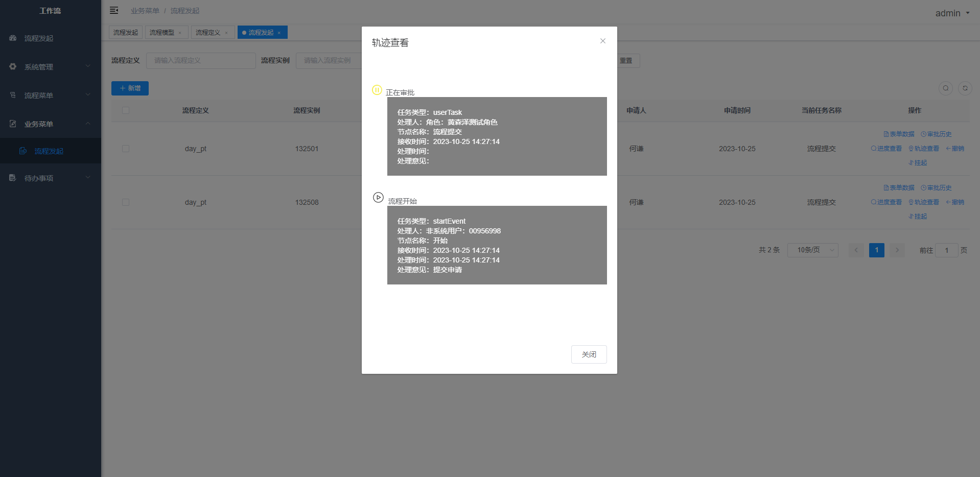Go to next page arrow
Image resolution: width=980 pixels, height=477 pixels.
point(897,250)
